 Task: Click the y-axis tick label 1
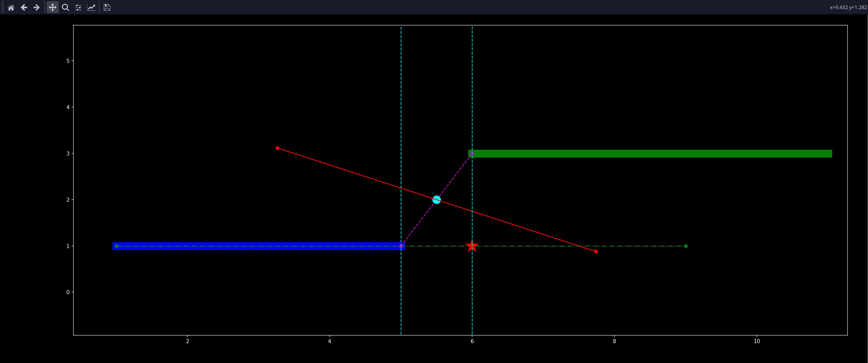tap(68, 246)
